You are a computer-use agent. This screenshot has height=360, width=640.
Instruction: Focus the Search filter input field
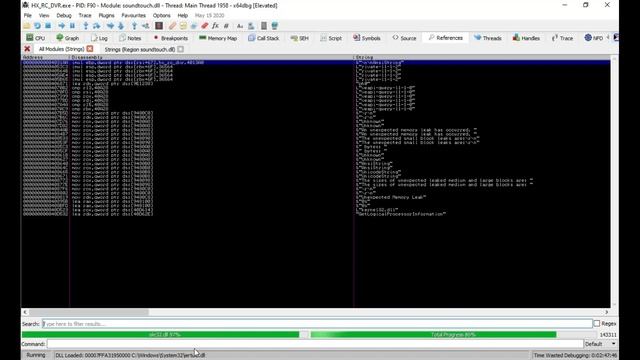click(317, 324)
